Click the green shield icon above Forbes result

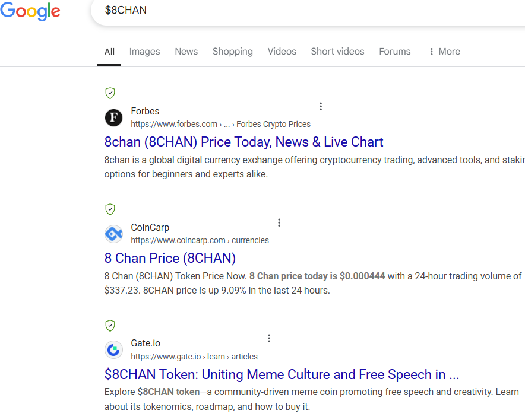pos(110,93)
